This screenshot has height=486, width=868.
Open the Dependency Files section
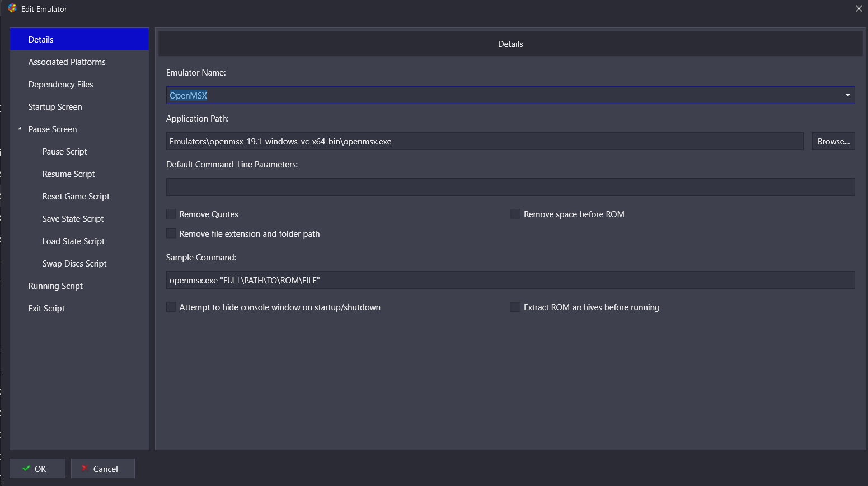60,85
